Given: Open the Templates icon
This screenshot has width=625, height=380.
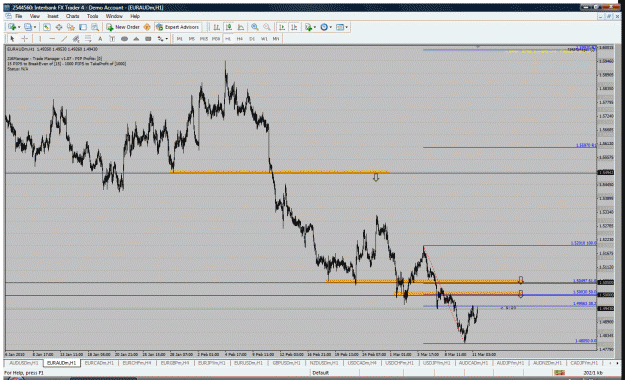Looking at the screenshot, I should [x=340, y=27].
